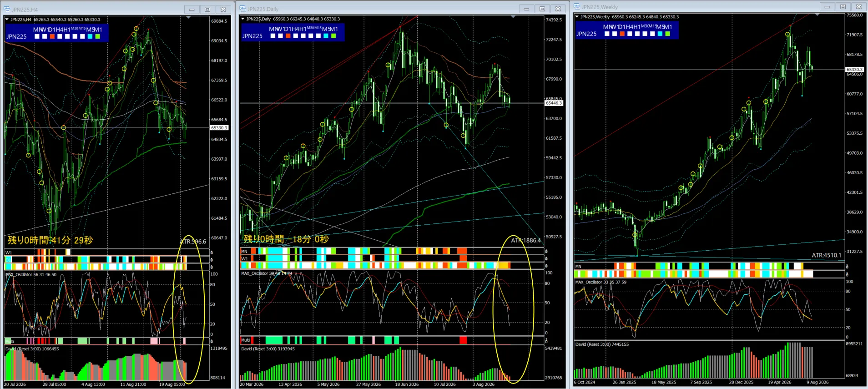
Task: Click the yellow countdown text reading -18分 0秒 in Daily chart
Action: (x=286, y=239)
